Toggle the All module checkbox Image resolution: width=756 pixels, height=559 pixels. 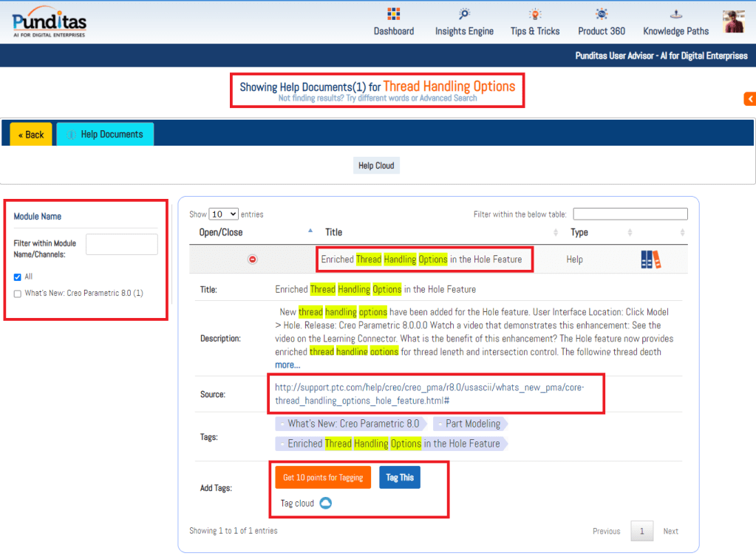(18, 277)
